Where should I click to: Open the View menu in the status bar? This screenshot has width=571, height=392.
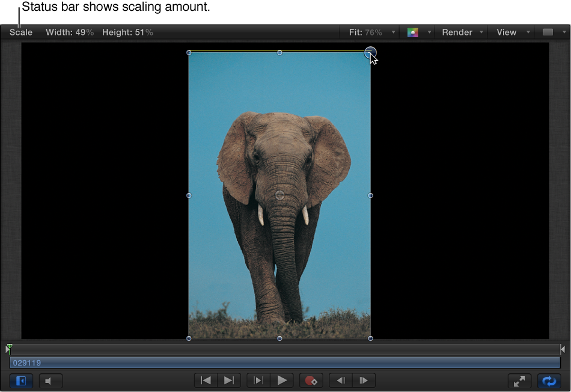coord(508,32)
